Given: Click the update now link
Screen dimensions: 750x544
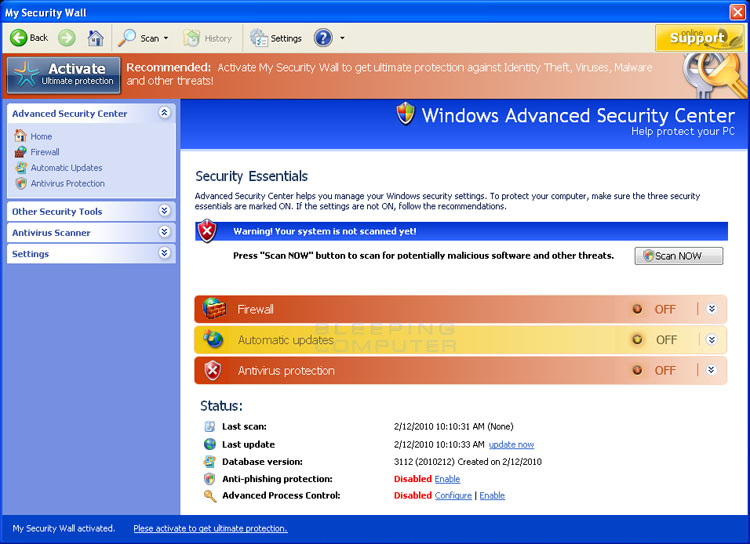Looking at the screenshot, I should [x=511, y=445].
